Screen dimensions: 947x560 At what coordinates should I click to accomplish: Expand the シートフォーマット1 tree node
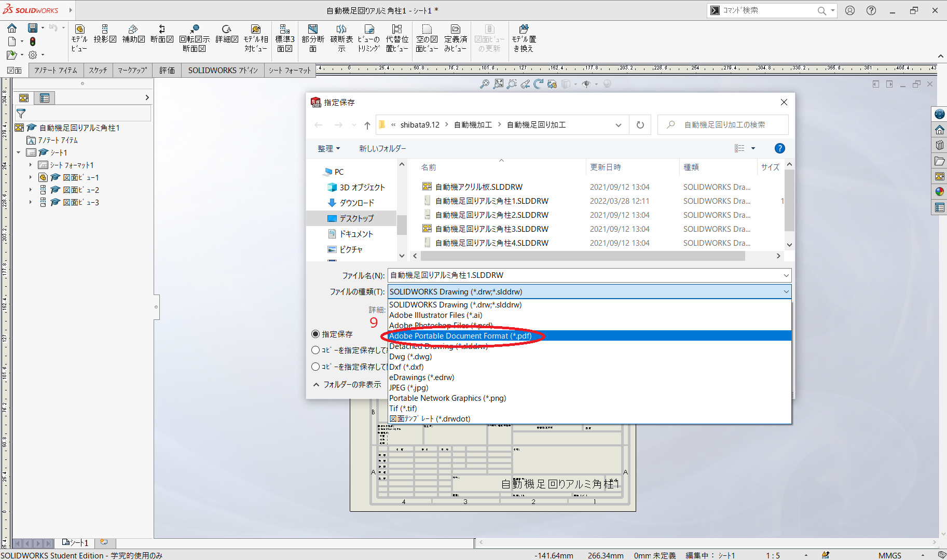pos(31,165)
